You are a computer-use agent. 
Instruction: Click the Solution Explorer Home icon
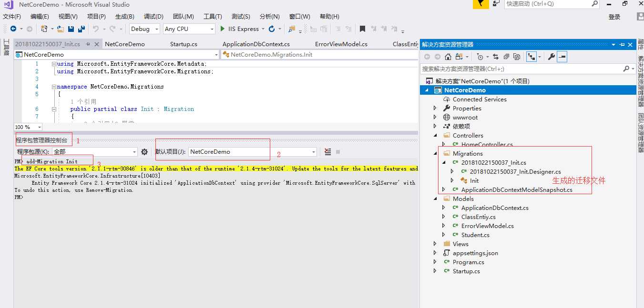point(448,57)
